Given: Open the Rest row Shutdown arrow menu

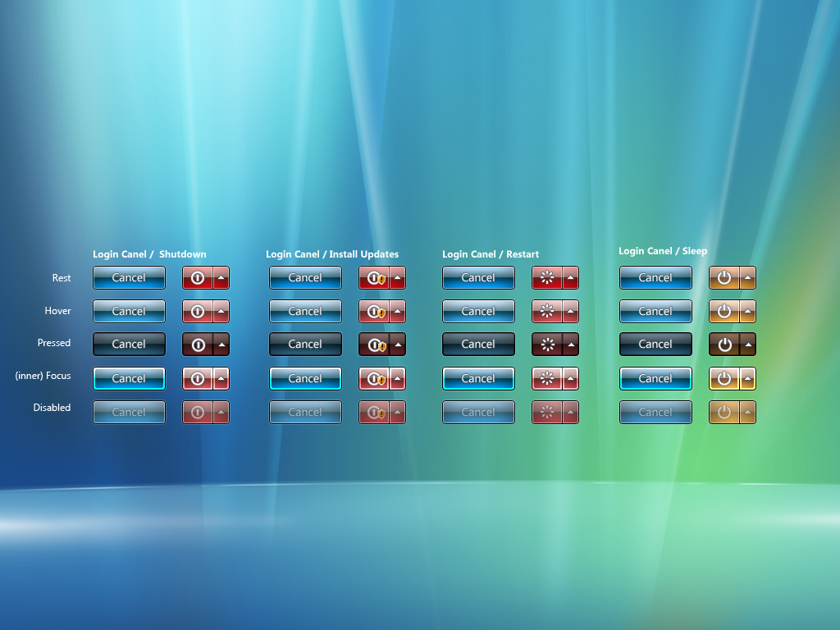Looking at the screenshot, I should 221,277.
